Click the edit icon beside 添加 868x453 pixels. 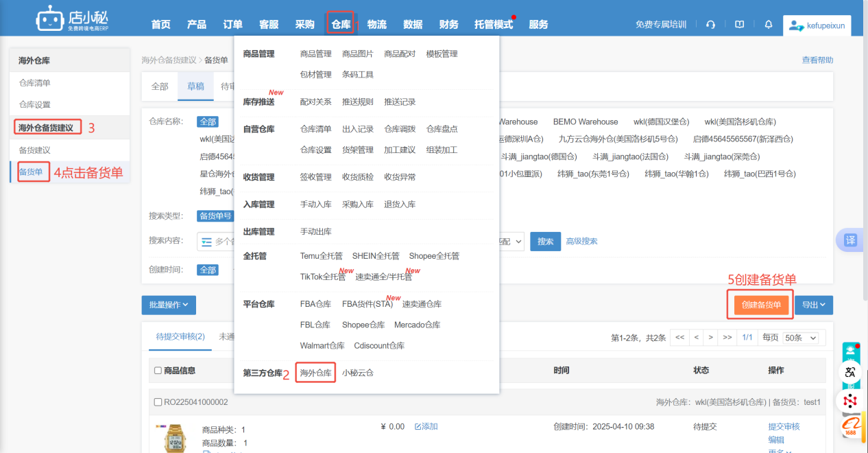tap(418, 427)
